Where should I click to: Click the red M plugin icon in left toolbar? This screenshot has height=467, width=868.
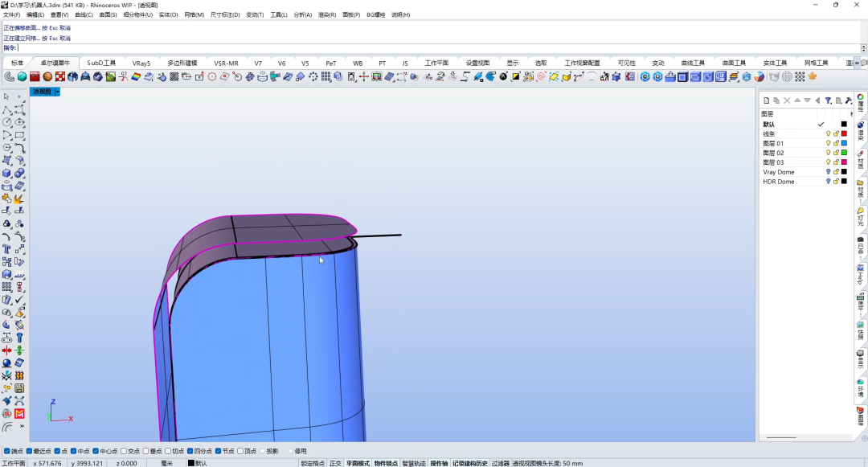[19, 413]
